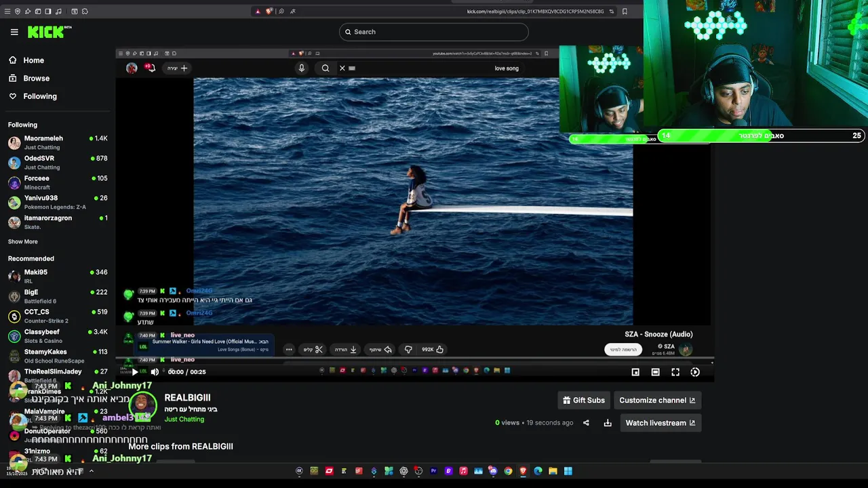Show hidden tray icons chevron
The image size is (868, 488).
[x=91, y=471]
